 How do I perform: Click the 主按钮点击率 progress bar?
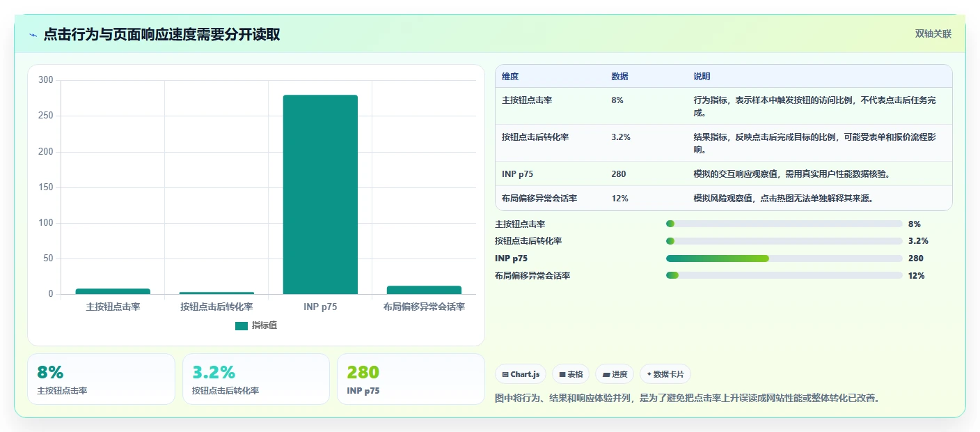(x=784, y=224)
